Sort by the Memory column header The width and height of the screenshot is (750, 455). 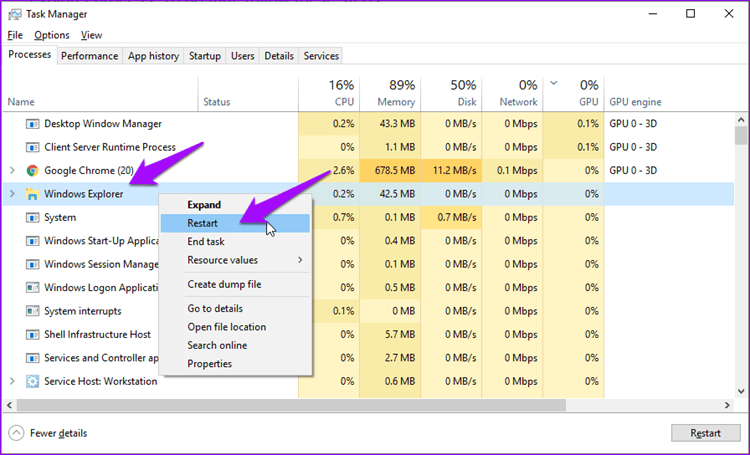pos(390,94)
